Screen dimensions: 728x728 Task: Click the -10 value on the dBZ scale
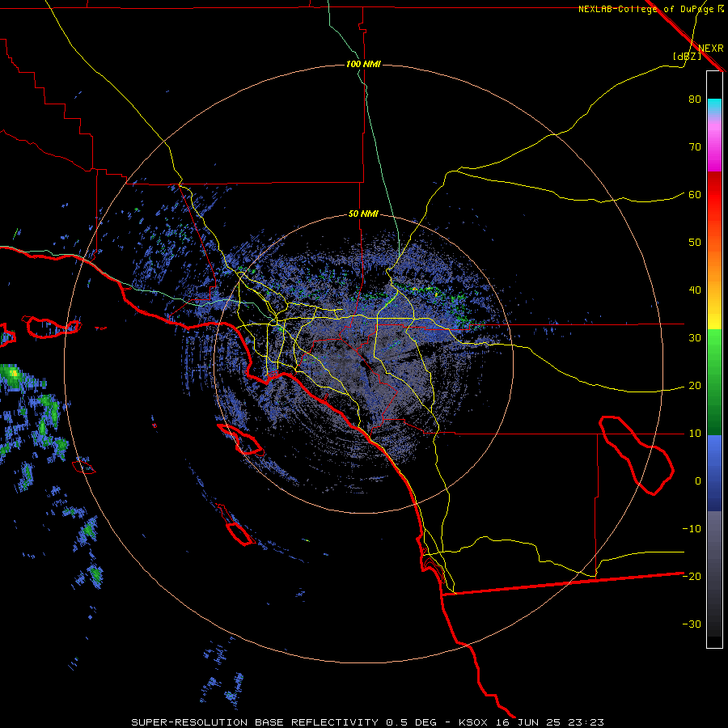pos(692,529)
